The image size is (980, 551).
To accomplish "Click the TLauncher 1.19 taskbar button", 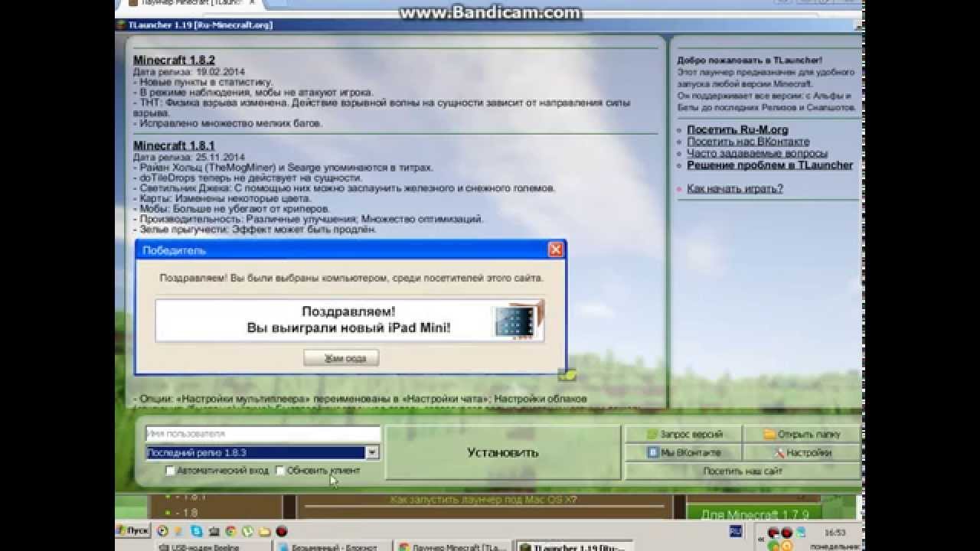I will [573, 546].
